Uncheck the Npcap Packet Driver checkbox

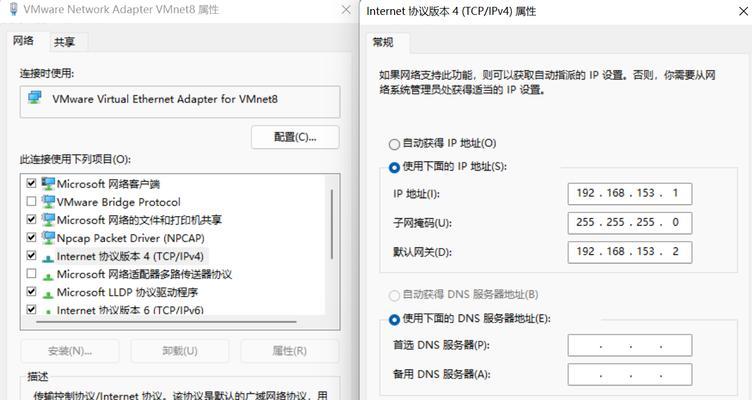(x=31, y=237)
